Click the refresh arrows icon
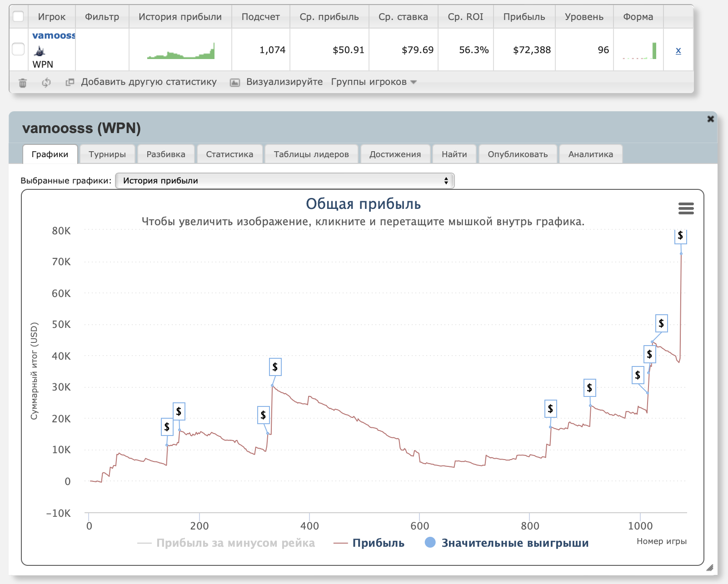This screenshot has height=584, width=728. point(46,83)
